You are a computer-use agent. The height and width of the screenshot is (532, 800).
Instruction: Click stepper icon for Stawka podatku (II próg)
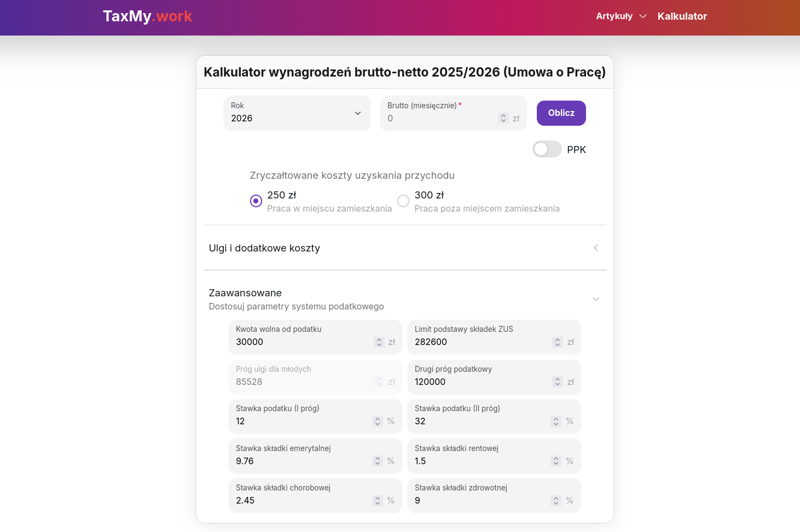555,422
